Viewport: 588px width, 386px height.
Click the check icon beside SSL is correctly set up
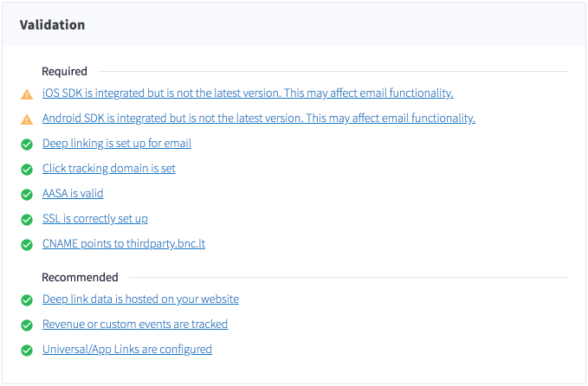point(27,220)
